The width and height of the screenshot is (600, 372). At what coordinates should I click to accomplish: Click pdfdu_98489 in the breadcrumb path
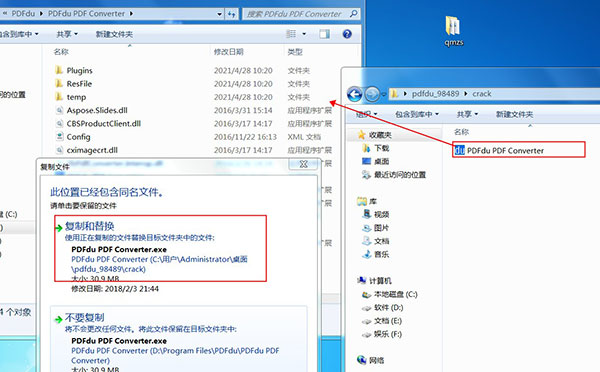[435, 94]
